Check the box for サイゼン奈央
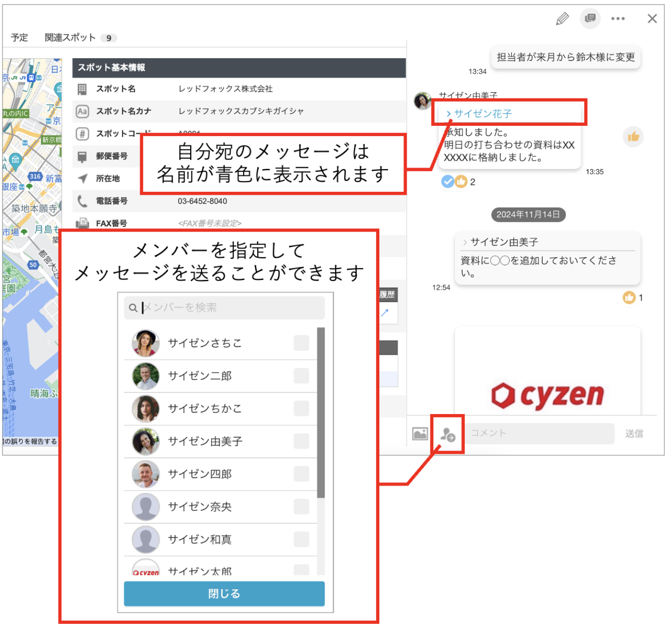 click(301, 507)
